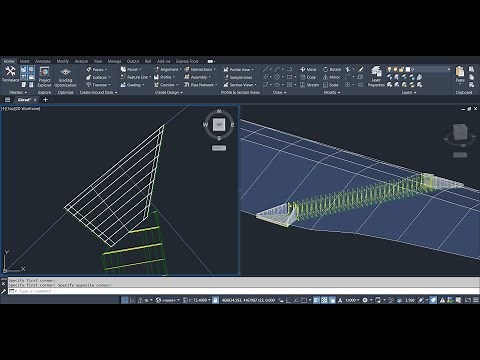Viewport: 480px width, 360px height.
Task: Open the Toolspace panel
Action: [10, 74]
